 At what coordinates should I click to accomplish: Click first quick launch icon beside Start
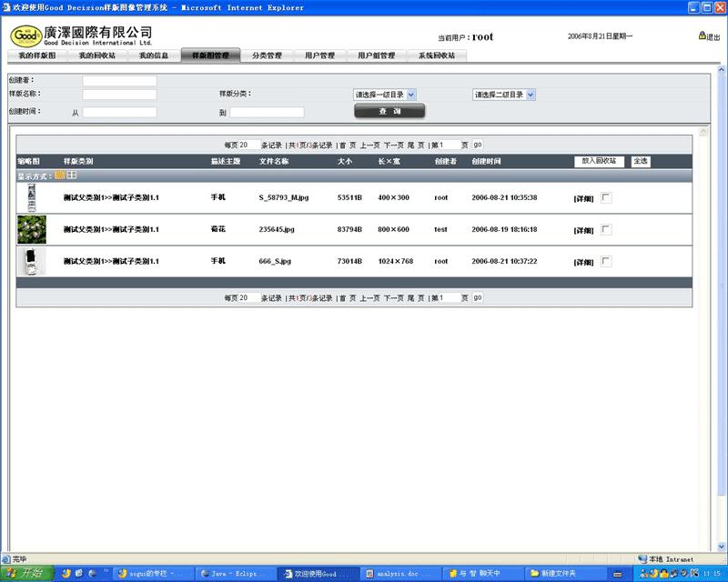tap(66, 574)
